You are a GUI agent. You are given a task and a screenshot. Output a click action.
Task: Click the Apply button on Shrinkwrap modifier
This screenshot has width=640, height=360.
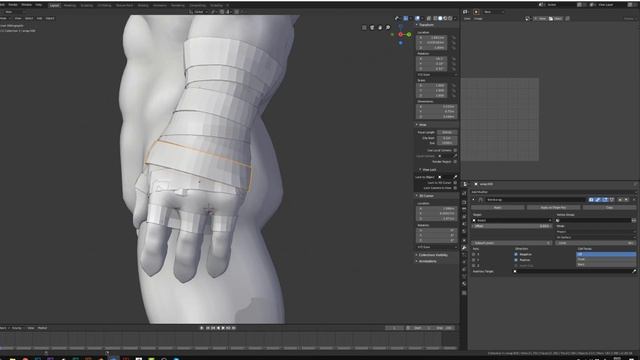[x=498, y=207]
